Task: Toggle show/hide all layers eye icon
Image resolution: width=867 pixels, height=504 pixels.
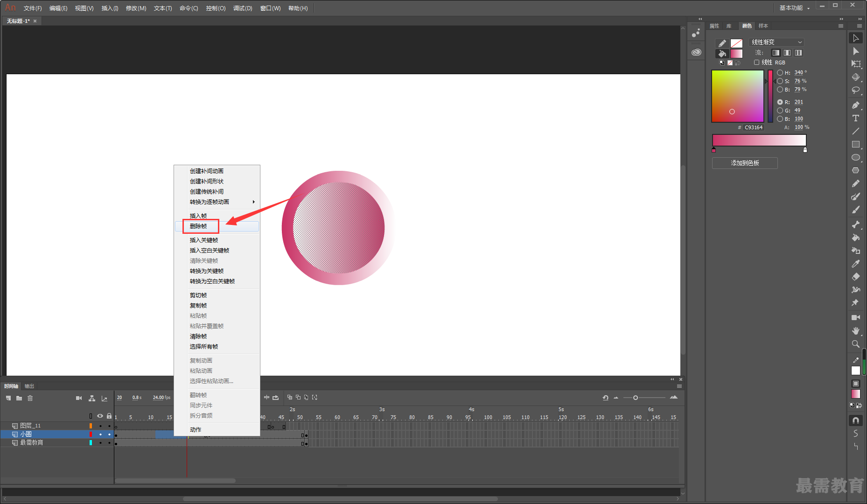Action: click(x=100, y=416)
